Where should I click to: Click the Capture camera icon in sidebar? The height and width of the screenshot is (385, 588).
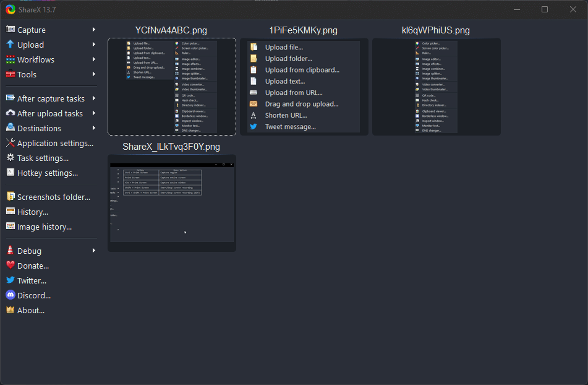pyautogui.click(x=11, y=29)
